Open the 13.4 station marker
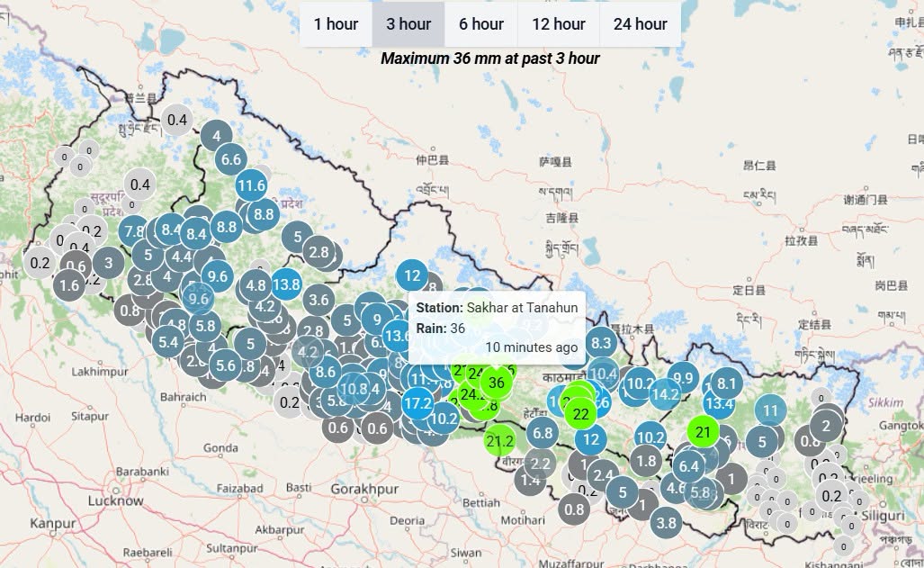Screen dimensions: 924x568 click(719, 403)
